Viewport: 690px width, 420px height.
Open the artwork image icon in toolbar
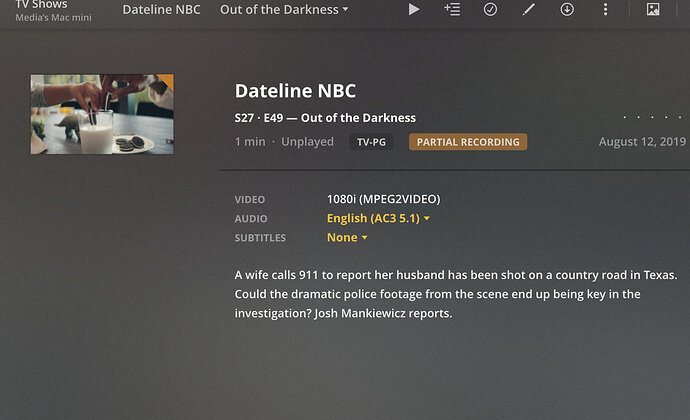click(653, 9)
